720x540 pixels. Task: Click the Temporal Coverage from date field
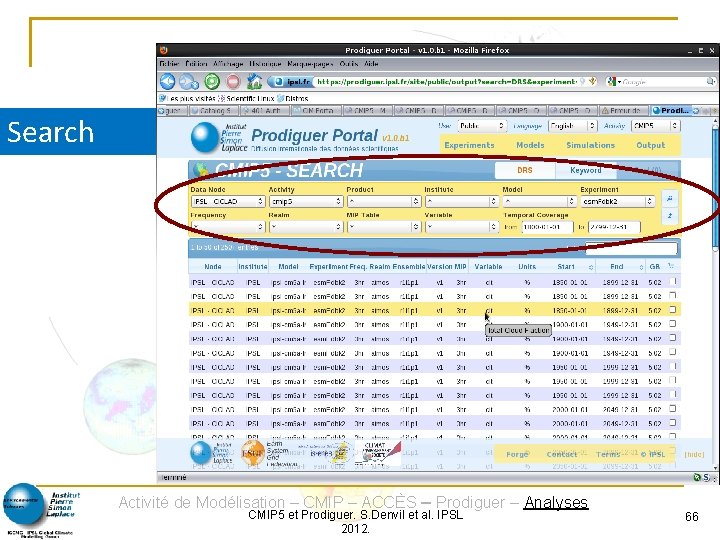(547, 227)
